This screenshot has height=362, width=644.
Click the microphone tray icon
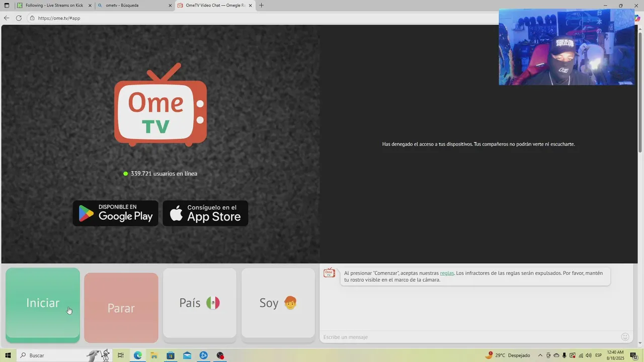565,355
